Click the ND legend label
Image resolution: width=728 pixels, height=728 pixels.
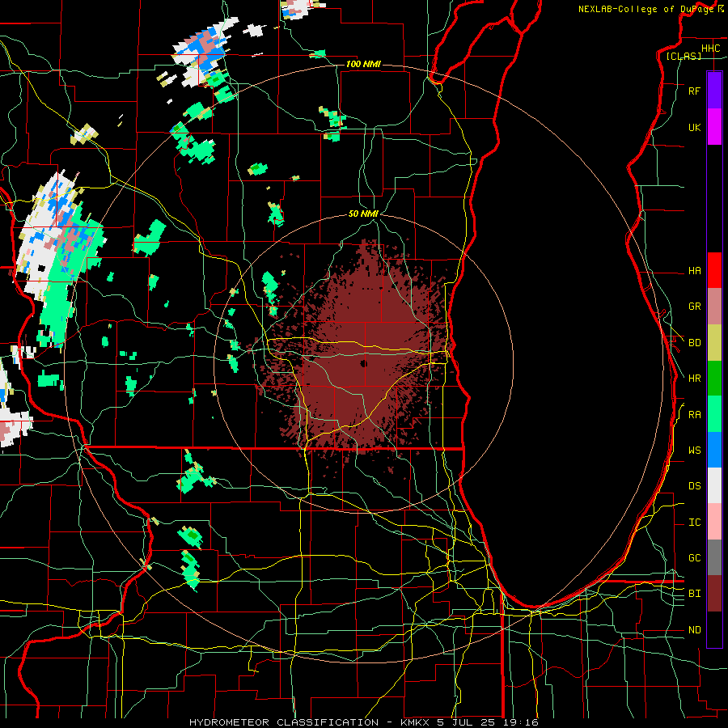click(695, 630)
